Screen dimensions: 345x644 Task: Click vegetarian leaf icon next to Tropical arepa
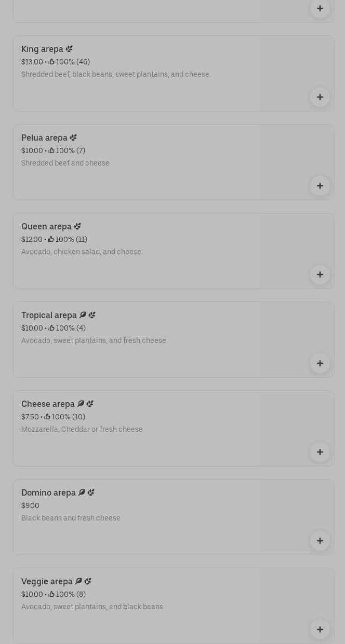click(x=83, y=315)
